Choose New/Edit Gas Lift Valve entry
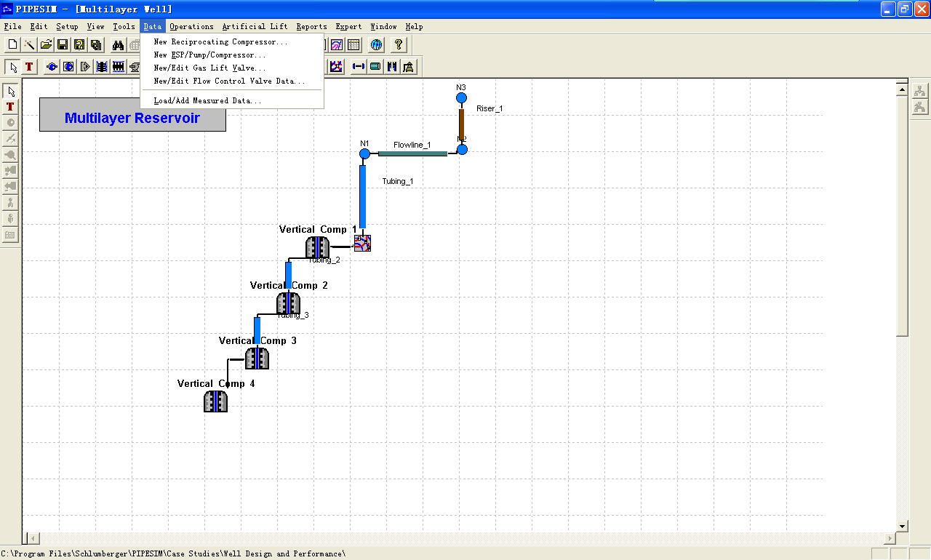The image size is (931, 560). [232, 68]
